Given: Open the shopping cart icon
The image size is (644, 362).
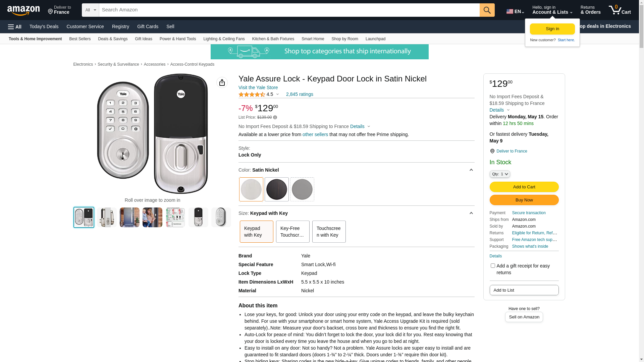Looking at the screenshot, I should (x=619, y=10).
